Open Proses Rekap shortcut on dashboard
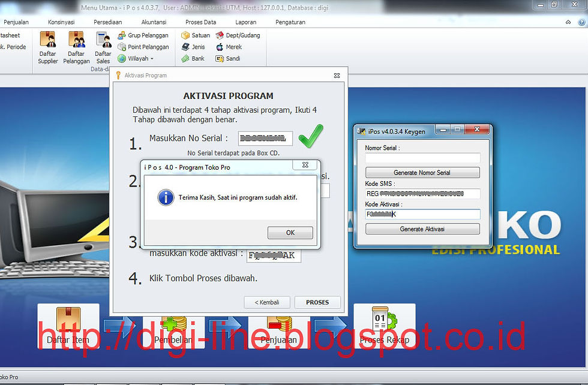Image resolution: width=588 pixels, height=385 pixels. [385, 326]
